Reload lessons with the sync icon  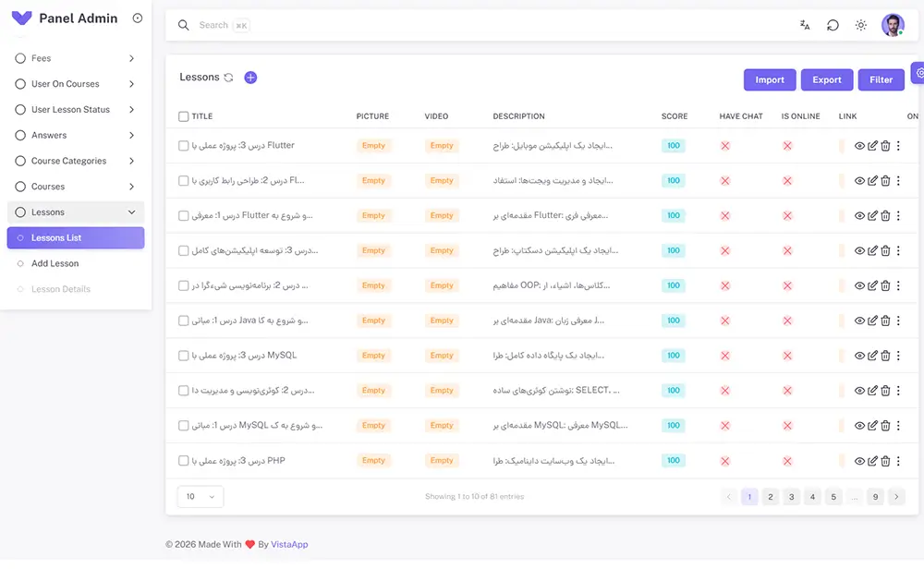(228, 78)
